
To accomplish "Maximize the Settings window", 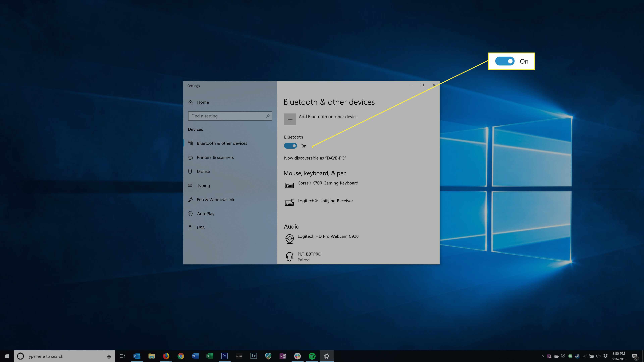I will (422, 85).
